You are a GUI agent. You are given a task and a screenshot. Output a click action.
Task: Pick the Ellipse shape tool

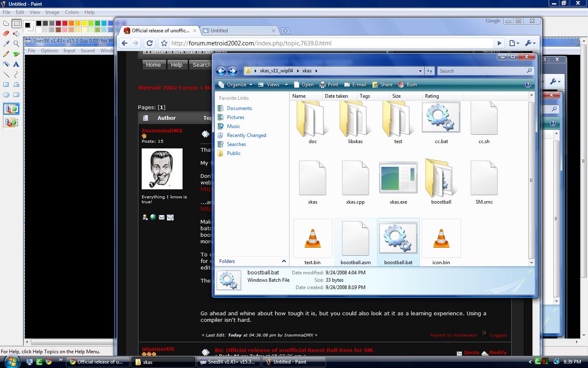click(6, 95)
